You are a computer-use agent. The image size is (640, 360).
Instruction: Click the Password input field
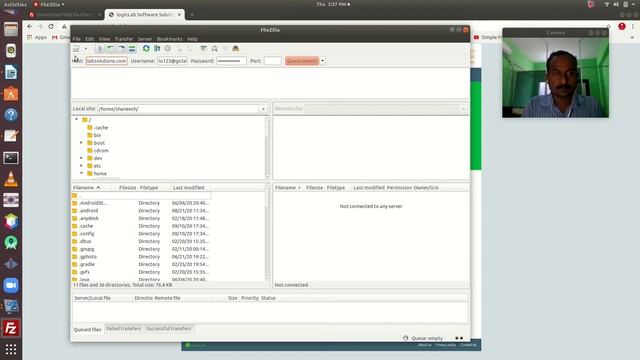pos(231,61)
